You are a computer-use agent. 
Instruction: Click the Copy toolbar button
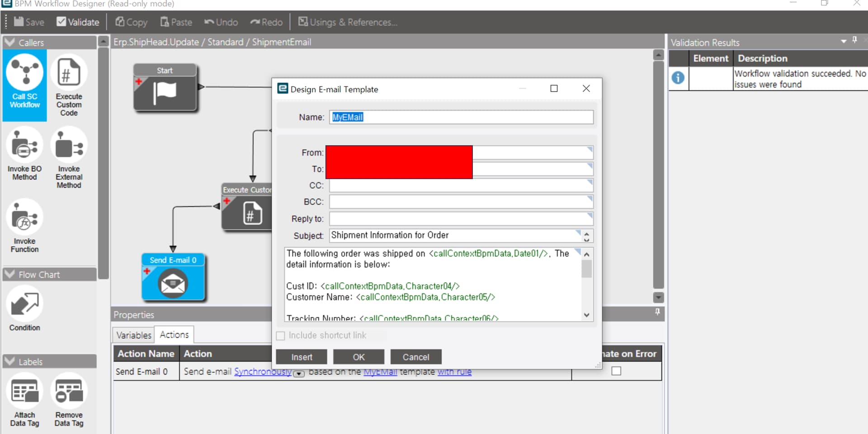click(131, 22)
